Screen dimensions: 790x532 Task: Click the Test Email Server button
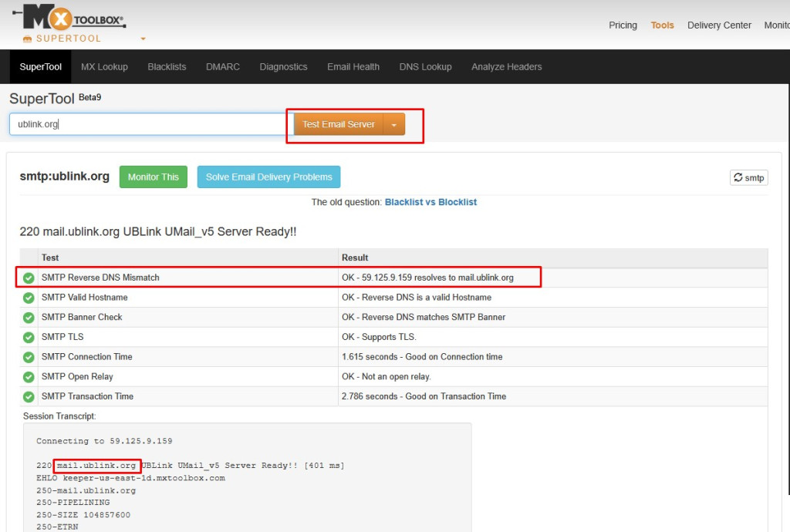pos(339,124)
